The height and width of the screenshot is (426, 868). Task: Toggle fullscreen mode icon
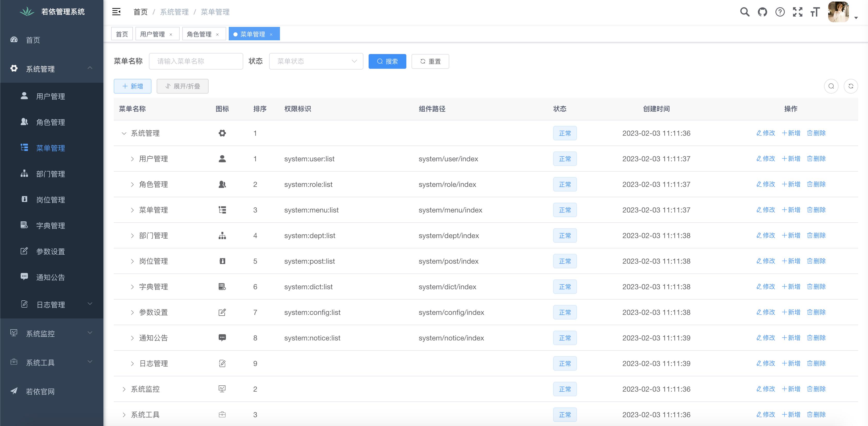[x=798, y=12]
